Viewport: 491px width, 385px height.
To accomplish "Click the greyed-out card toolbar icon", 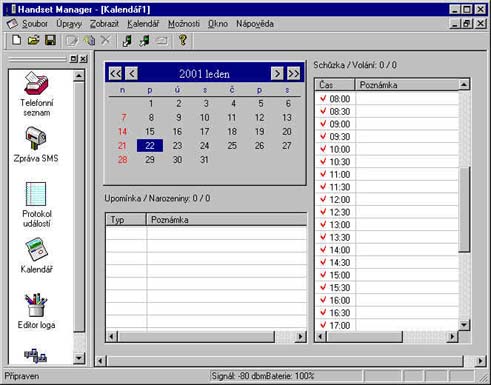I will point(162,41).
